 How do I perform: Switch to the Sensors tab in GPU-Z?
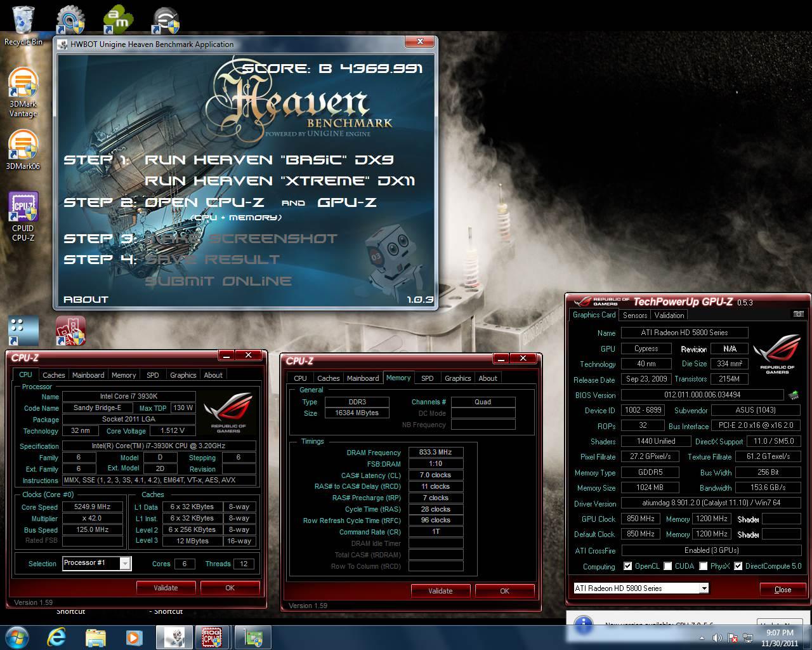[x=635, y=315]
